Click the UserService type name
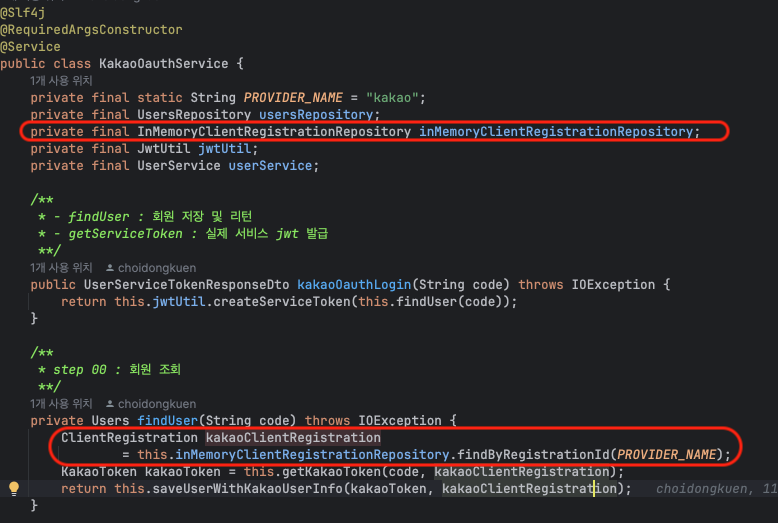778x523 pixels. click(x=179, y=166)
